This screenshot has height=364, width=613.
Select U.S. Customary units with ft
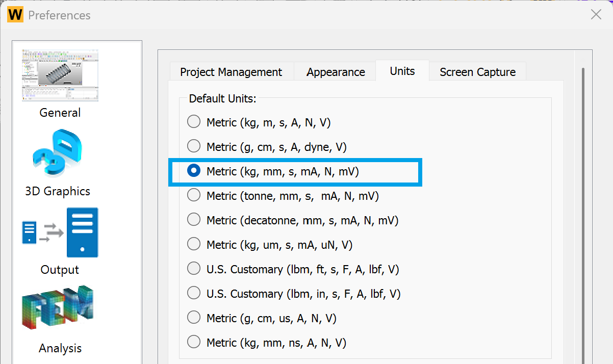(194, 269)
